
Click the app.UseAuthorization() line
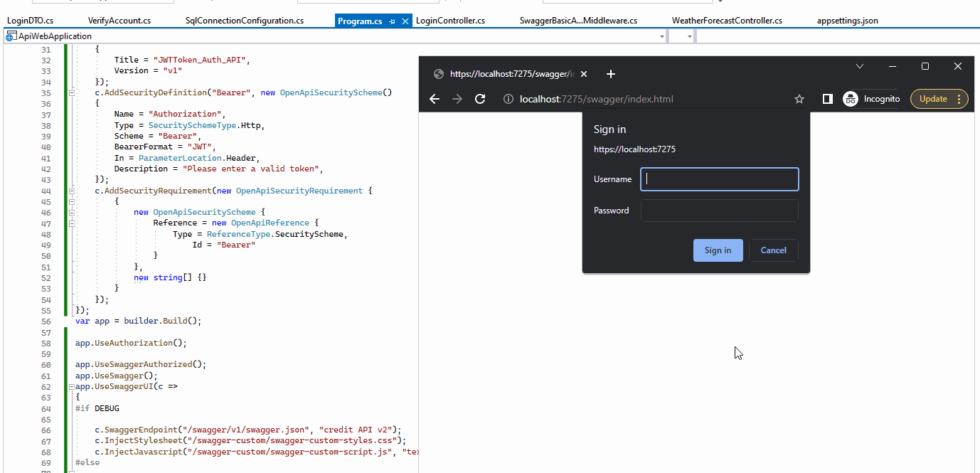point(131,342)
